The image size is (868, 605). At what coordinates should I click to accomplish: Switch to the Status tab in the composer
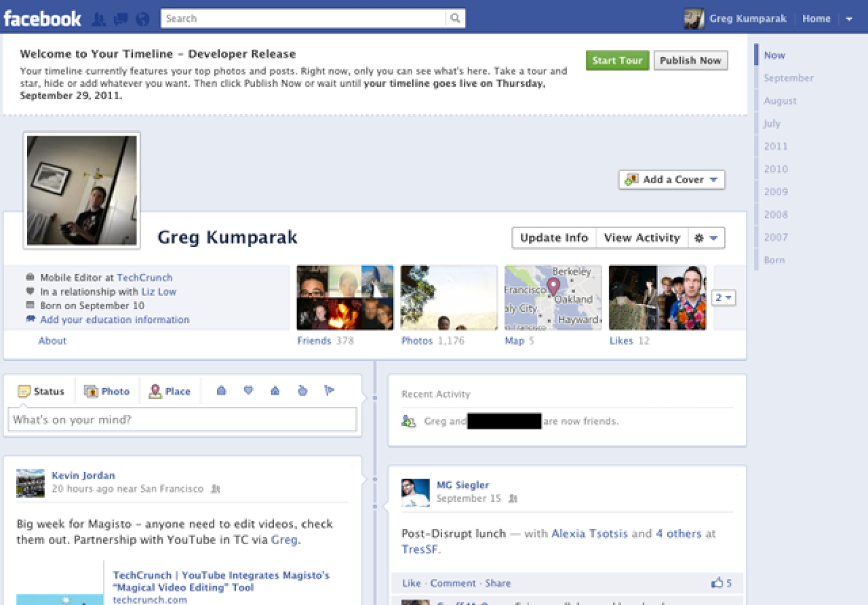point(42,391)
